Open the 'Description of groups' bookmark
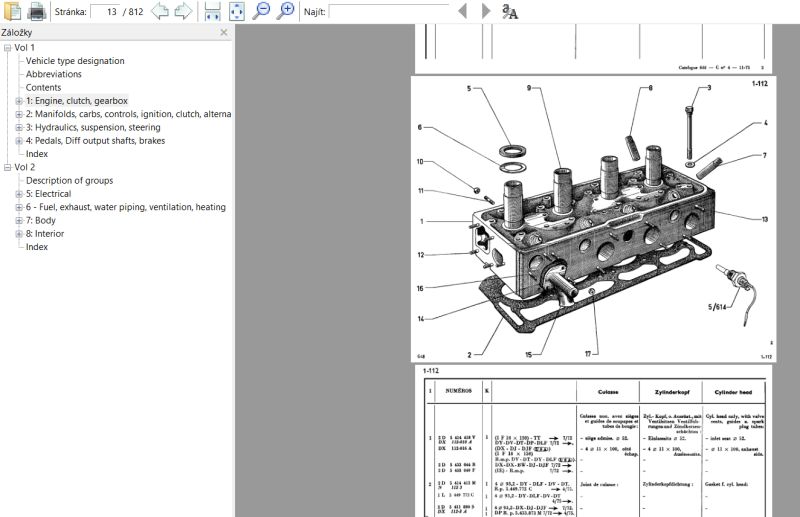The width and height of the screenshot is (800, 517). point(83,181)
